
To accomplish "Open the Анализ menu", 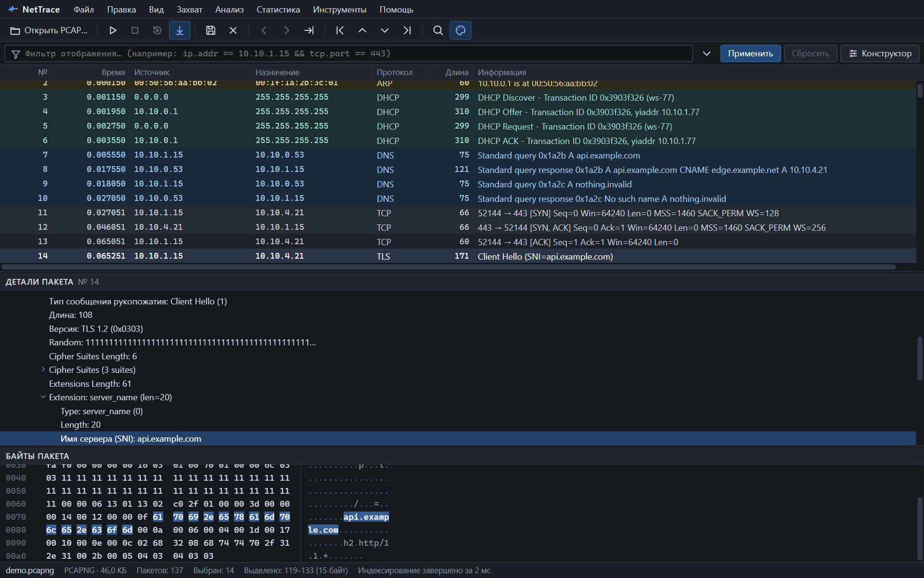I will tap(230, 10).
